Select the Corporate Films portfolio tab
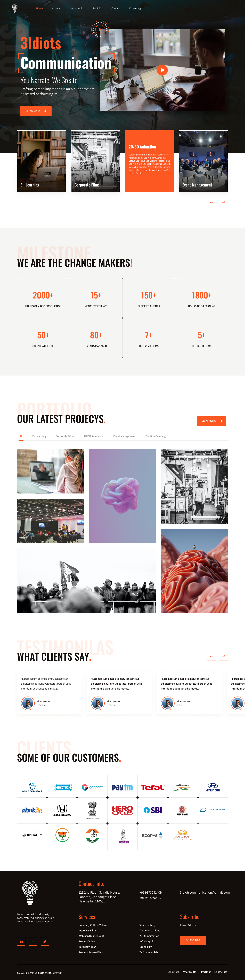 [65, 436]
